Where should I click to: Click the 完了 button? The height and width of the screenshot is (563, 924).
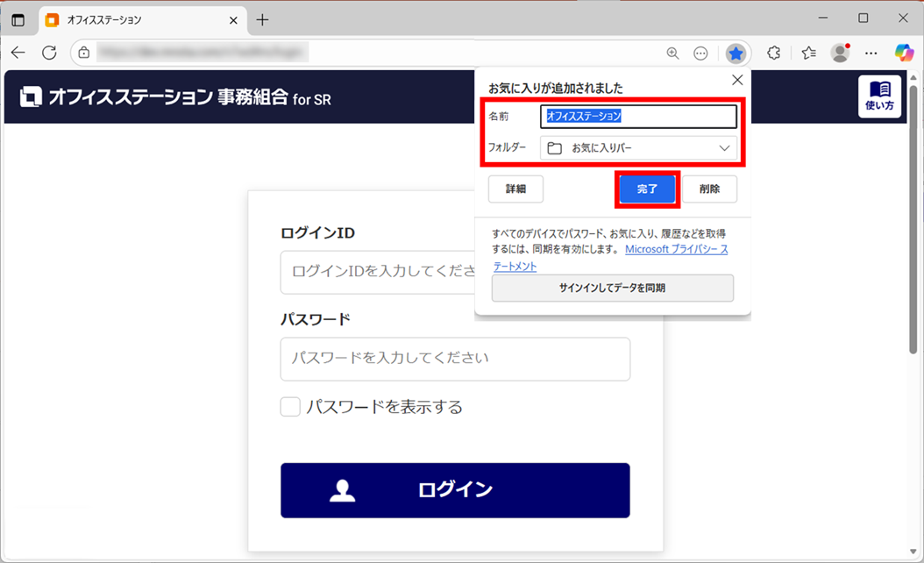(x=647, y=189)
